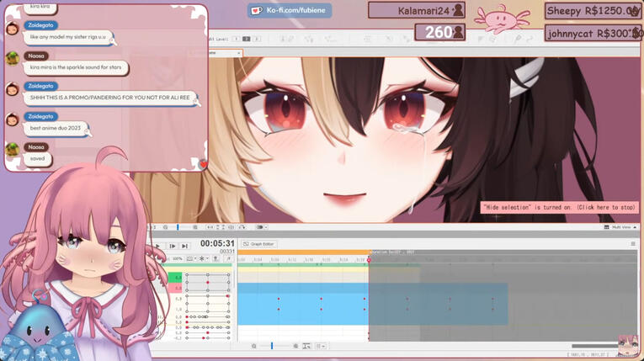
Task: Click the timeline zoom slider handle
Action: pyautogui.click(x=271, y=346)
